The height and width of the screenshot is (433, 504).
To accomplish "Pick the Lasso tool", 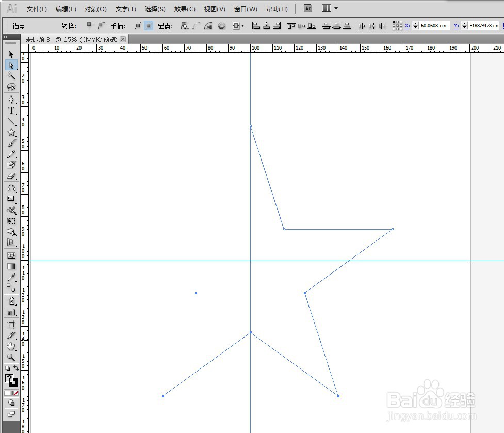I will 11,87.
